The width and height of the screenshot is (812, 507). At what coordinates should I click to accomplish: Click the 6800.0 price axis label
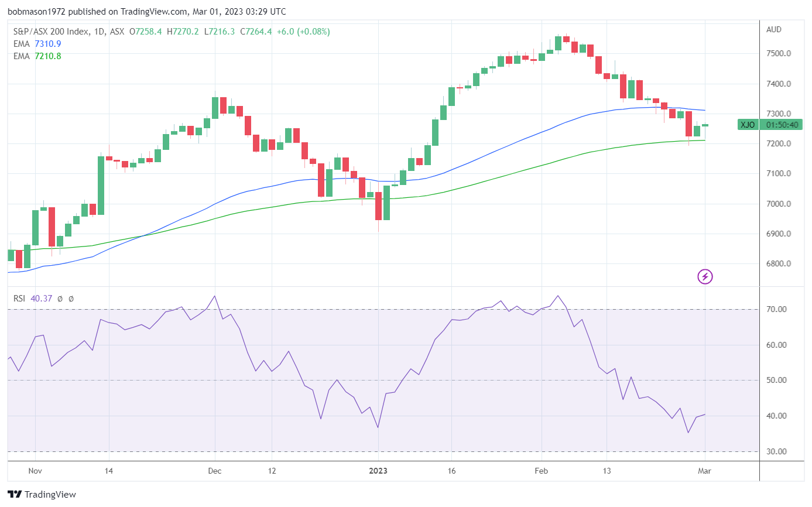[779, 264]
